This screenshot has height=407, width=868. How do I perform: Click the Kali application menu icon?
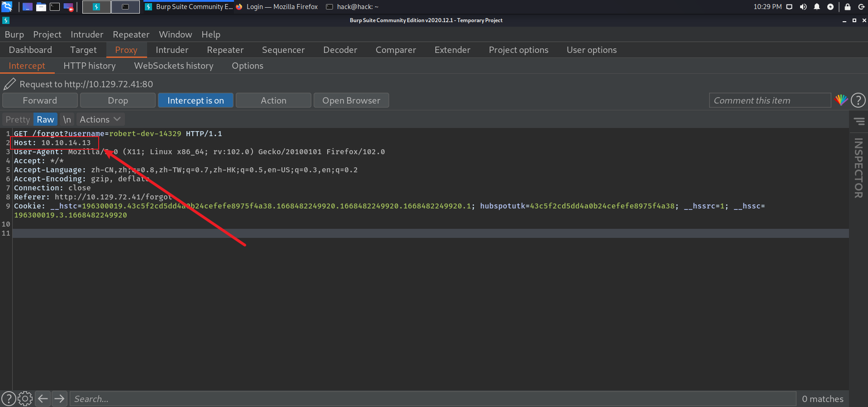point(7,7)
